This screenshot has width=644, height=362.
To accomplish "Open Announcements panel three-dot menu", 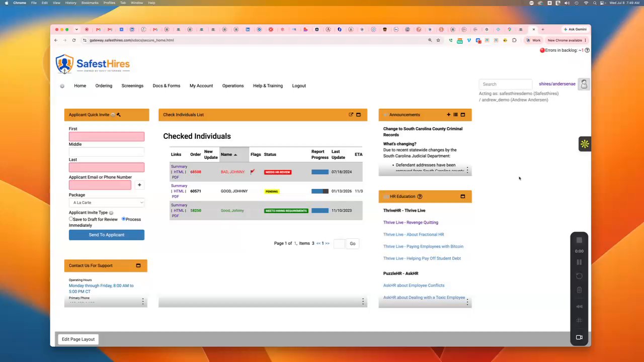I will click(467, 170).
